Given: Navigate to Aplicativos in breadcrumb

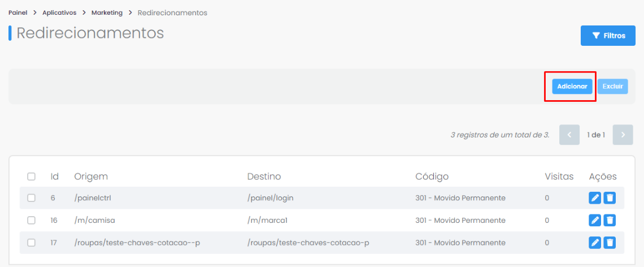Looking at the screenshot, I should click(59, 13).
